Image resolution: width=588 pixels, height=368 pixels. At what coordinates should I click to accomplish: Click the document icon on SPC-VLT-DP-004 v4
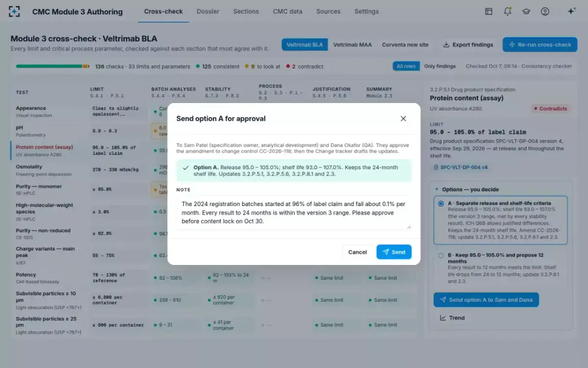[x=436, y=167]
